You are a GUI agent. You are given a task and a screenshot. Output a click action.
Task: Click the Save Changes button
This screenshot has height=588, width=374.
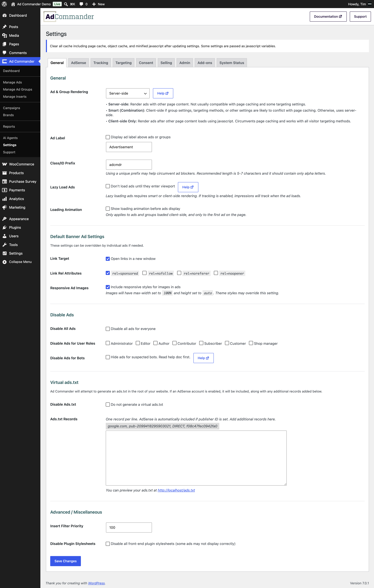(x=65, y=561)
